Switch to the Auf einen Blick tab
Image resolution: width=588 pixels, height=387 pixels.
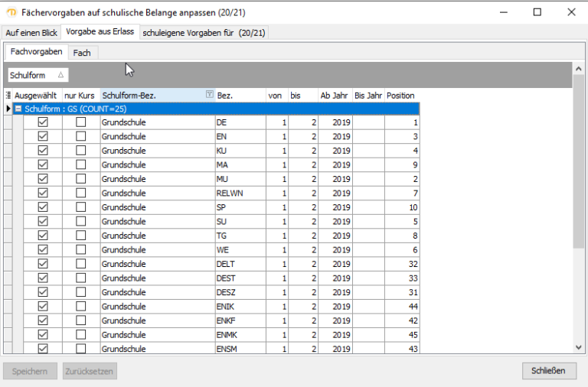(31, 33)
